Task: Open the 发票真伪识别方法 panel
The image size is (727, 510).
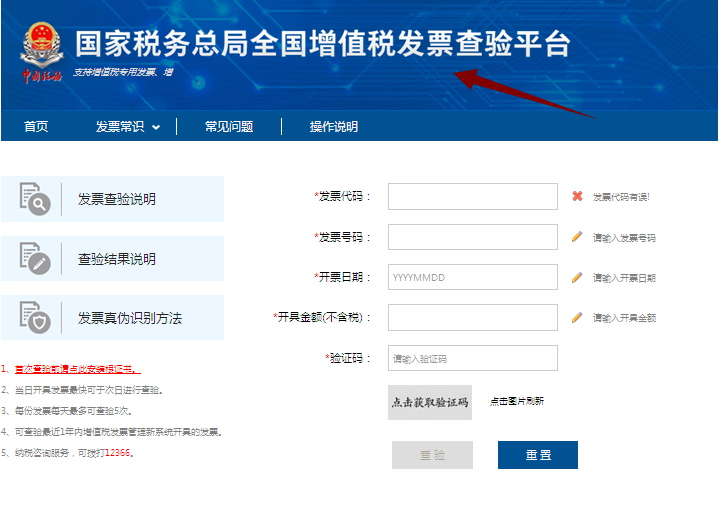Action: (x=113, y=318)
